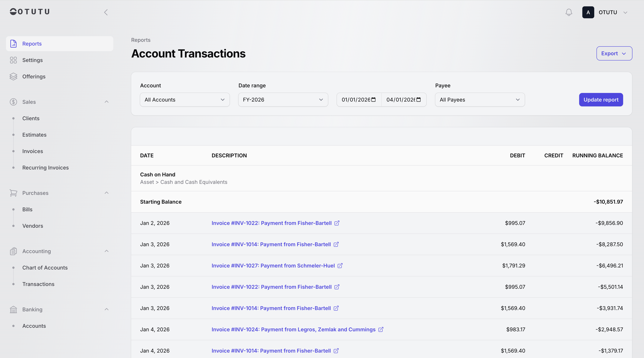Click the Update report button
The height and width of the screenshot is (358, 644).
point(601,100)
